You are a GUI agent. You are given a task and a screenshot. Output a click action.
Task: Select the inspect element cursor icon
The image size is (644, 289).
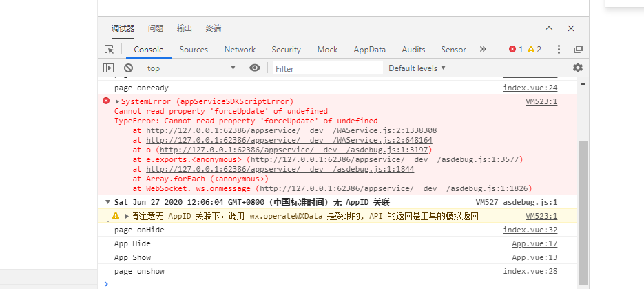click(110, 50)
